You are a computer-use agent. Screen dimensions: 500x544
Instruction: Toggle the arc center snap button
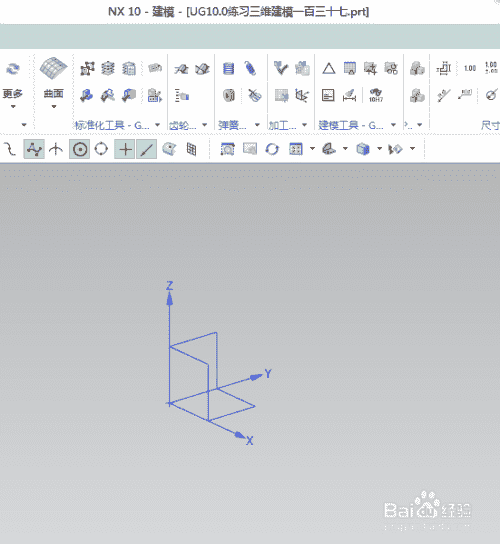[x=79, y=149]
